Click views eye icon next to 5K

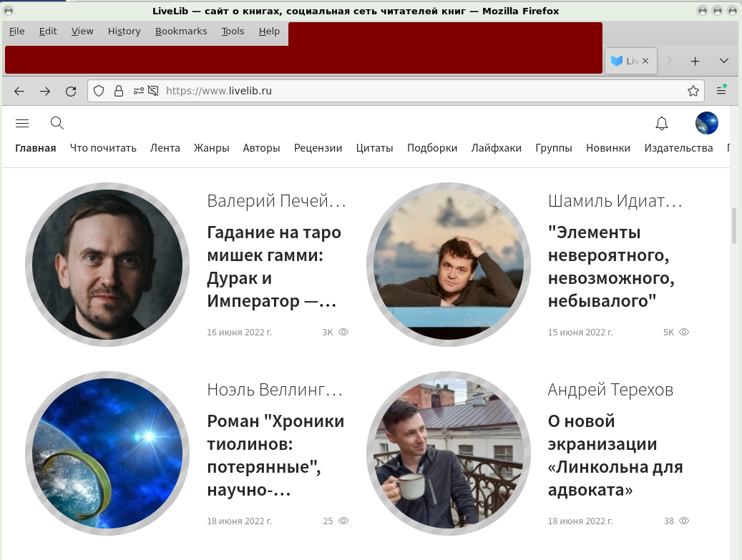click(684, 332)
